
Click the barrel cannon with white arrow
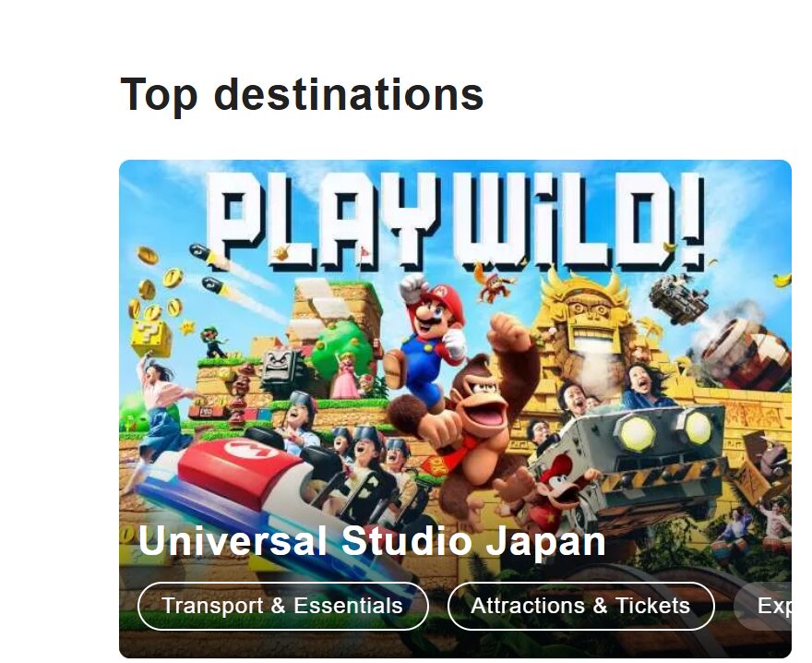click(747, 355)
